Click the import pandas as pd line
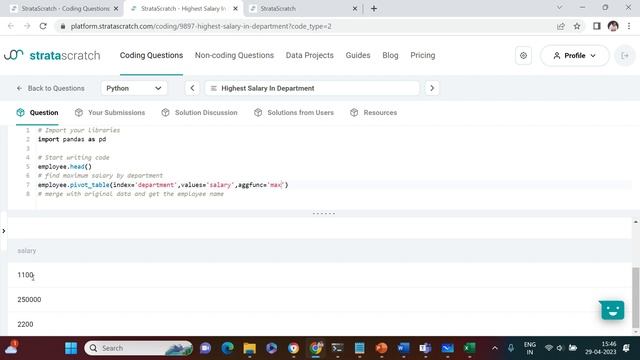 pyautogui.click(x=72, y=139)
